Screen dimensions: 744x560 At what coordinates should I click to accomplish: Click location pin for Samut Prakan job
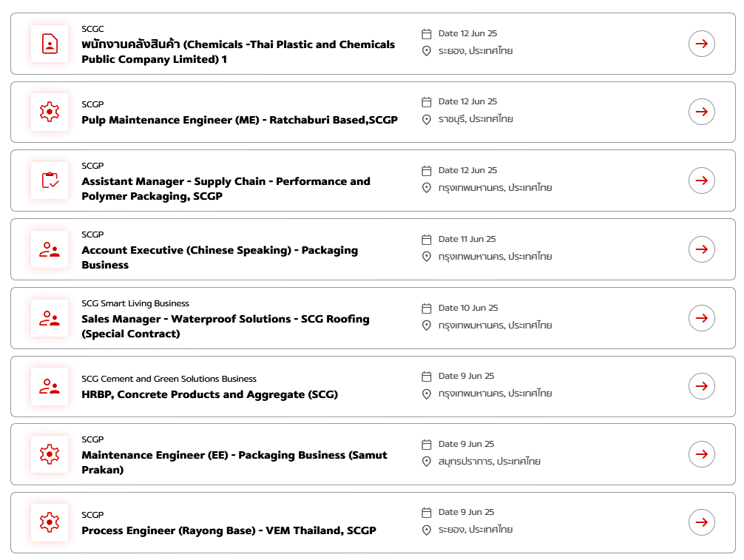[427, 462]
